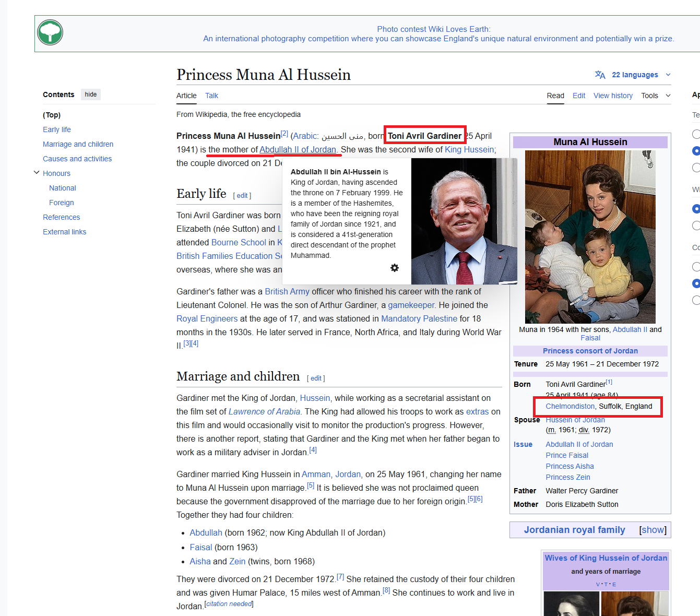This screenshot has width=700, height=616.
Task: Select the Article tab
Action: (x=186, y=96)
